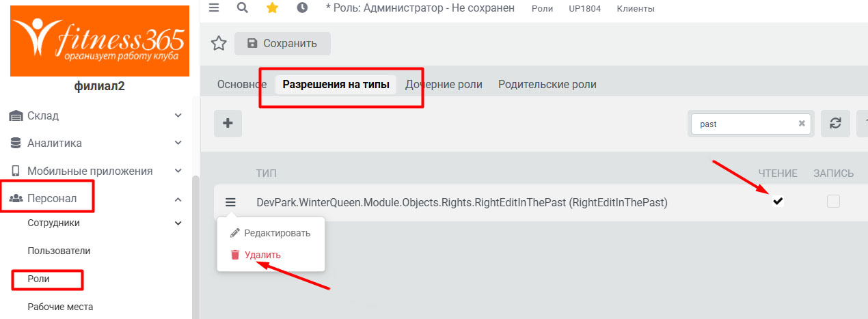
Task: Open row menu for RightEditInThePast
Action: [231, 202]
